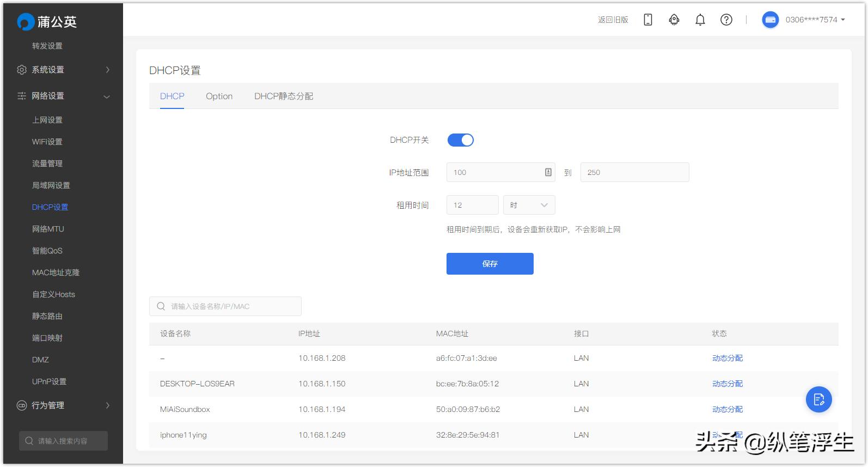Click the 保存 button
Screen dimensions: 868x467
(490, 264)
